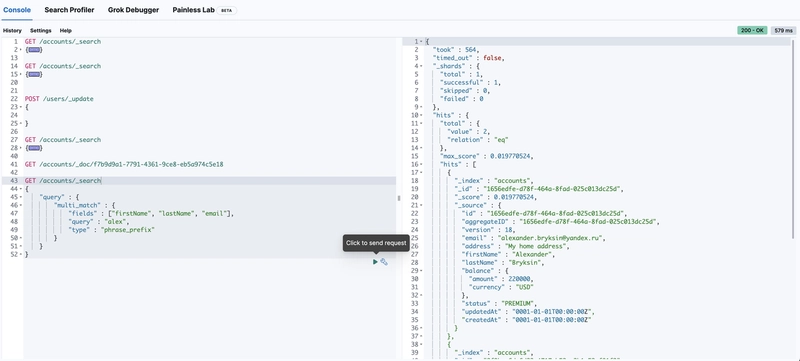Open the History menu
This screenshot has height=361, width=800.
pos(12,31)
